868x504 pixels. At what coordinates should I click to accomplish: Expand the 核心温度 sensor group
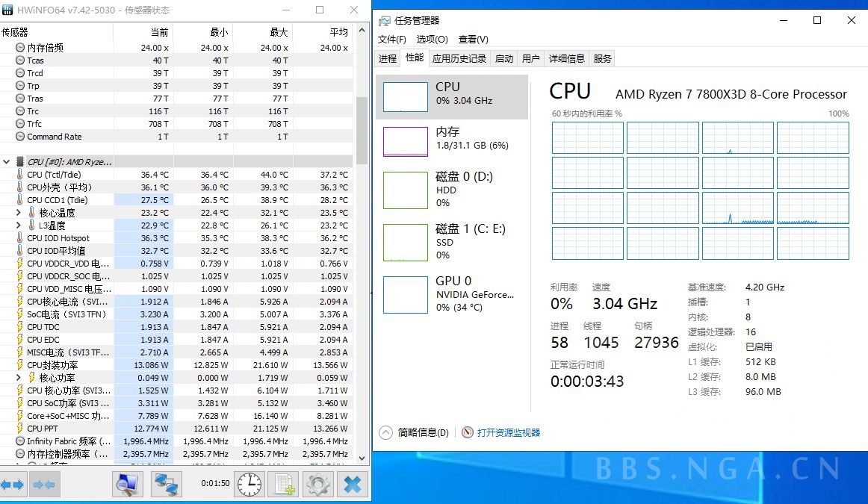point(16,212)
